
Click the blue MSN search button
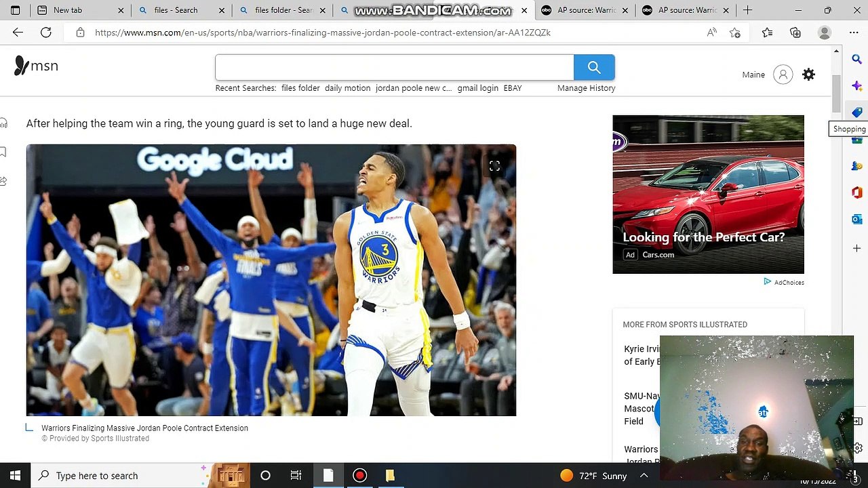[x=594, y=67]
